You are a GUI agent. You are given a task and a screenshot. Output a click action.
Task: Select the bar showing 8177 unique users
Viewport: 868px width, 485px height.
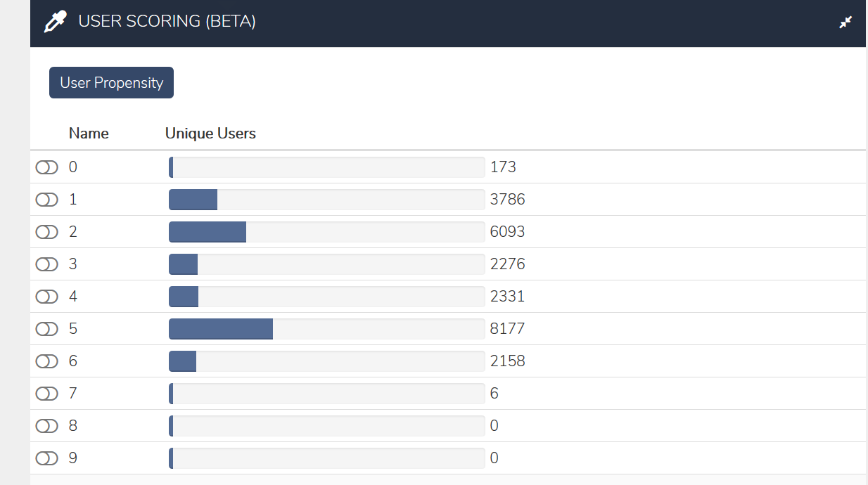[x=327, y=329]
